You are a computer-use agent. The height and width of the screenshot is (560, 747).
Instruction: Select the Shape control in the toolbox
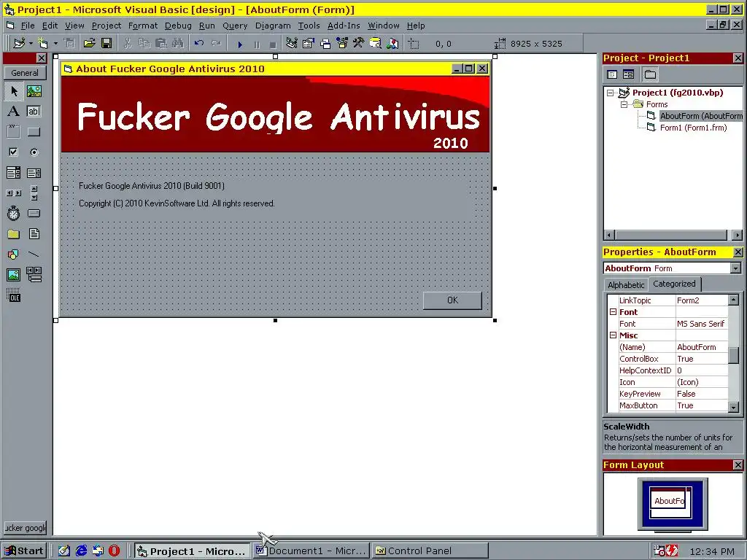(14, 254)
